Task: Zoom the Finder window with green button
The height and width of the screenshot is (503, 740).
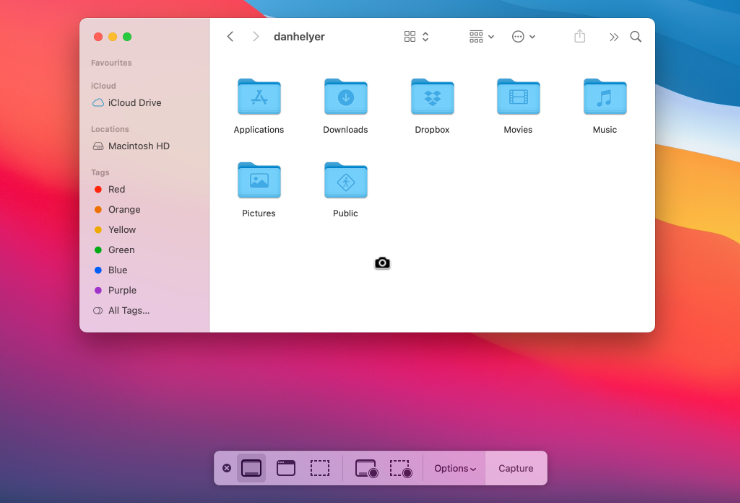Action: 127,37
